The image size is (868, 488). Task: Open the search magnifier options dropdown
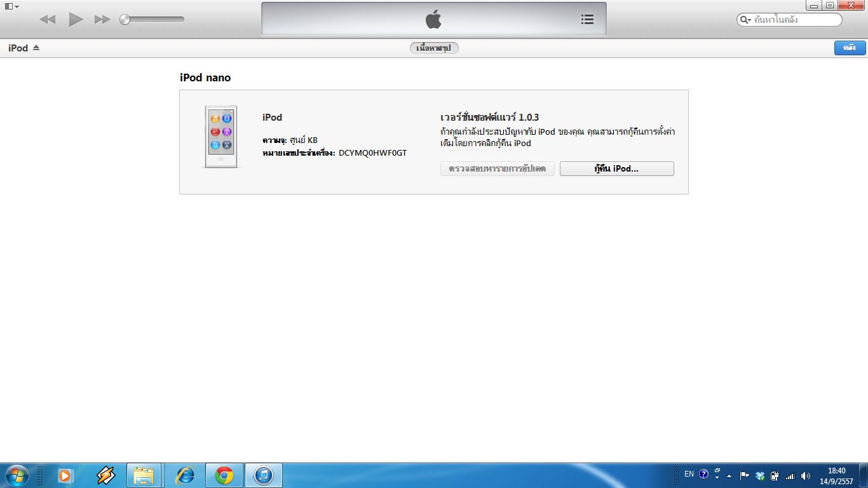(745, 20)
